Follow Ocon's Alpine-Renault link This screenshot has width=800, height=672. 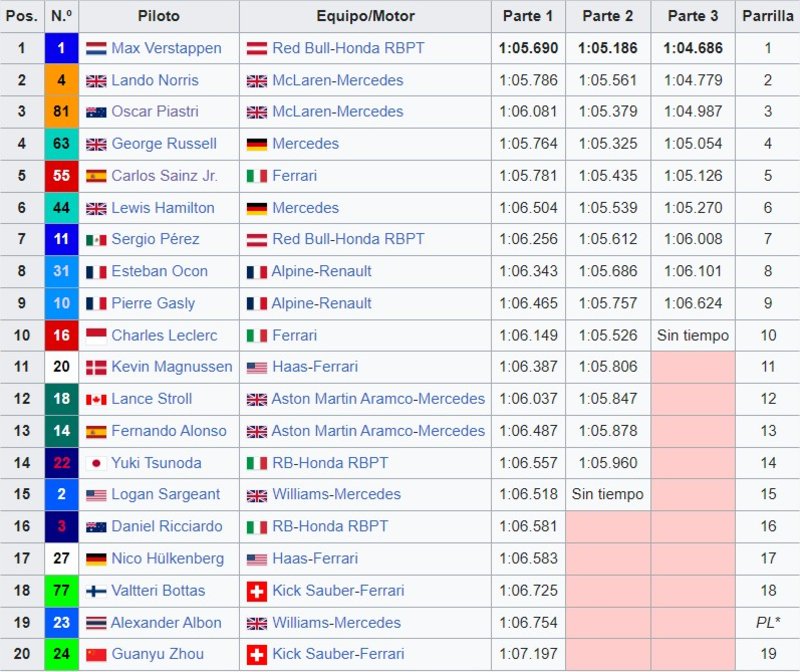click(321, 271)
